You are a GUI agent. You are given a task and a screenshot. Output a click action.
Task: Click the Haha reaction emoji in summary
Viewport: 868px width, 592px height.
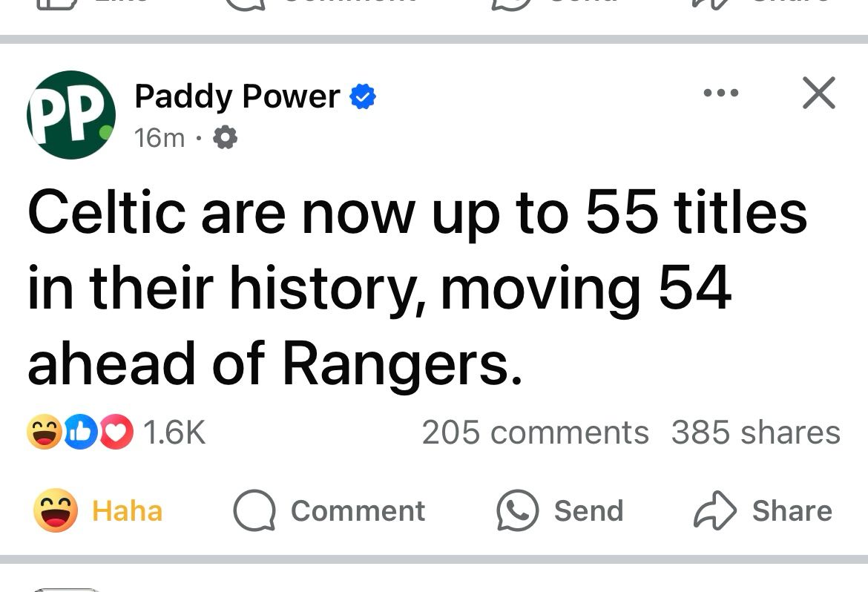[45, 432]
